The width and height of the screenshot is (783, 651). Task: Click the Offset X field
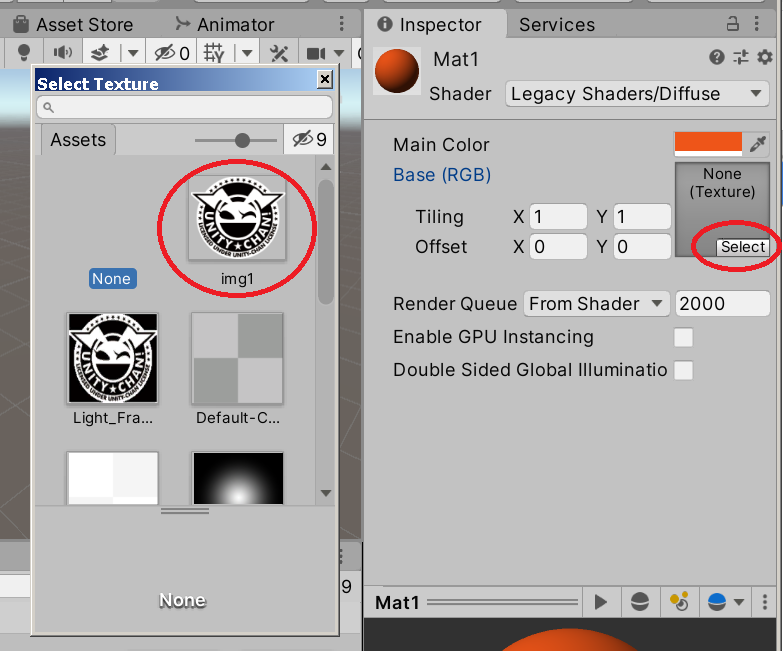click(x=558, y=247)
